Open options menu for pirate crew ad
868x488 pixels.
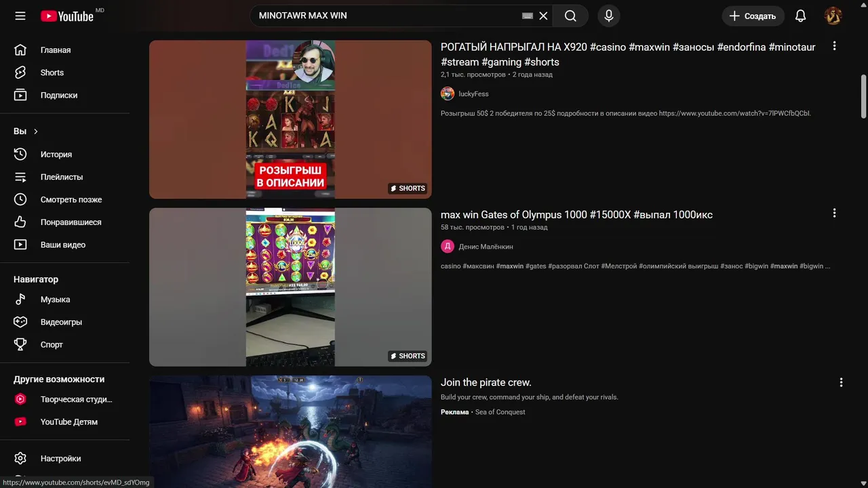(841, 382)
